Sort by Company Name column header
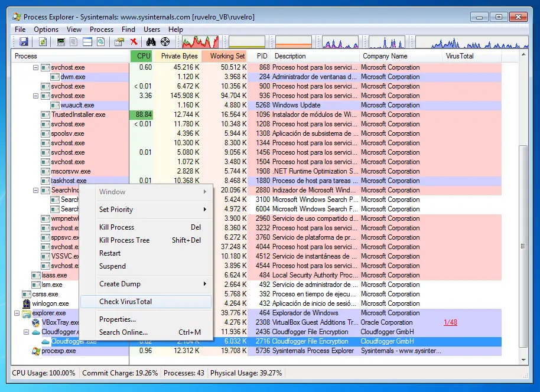Viewport: 540px width, 392px height. 401,56
